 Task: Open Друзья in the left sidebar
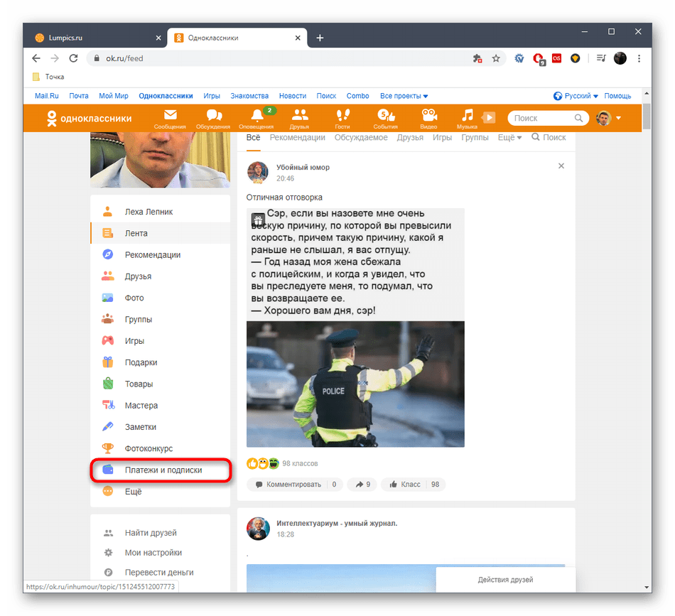point(160,276)
